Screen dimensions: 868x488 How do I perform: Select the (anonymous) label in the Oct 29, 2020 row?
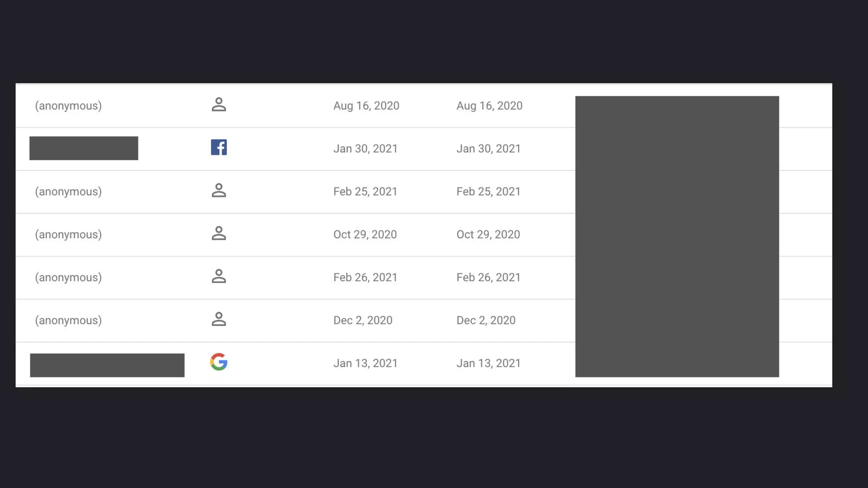(x=68, y=235)
